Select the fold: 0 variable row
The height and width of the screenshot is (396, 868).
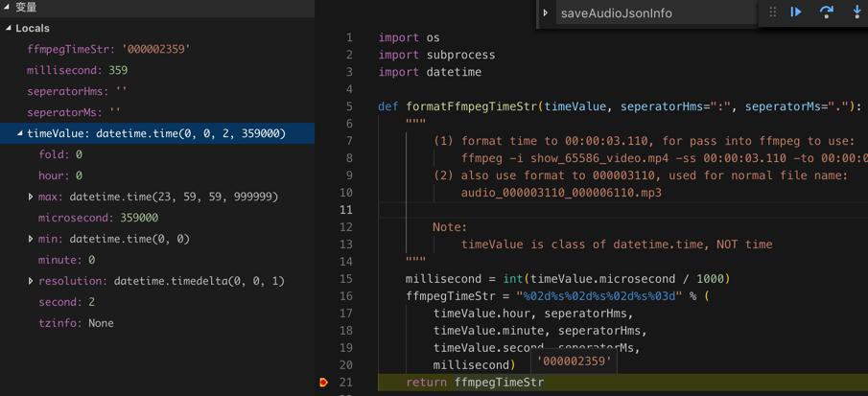point(157,154)
